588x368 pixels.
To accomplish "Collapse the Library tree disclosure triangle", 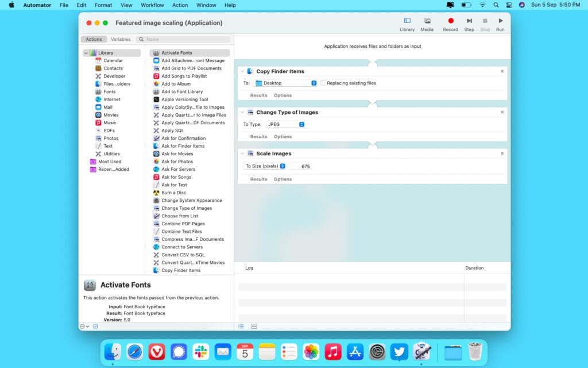I will click(85, 52).
